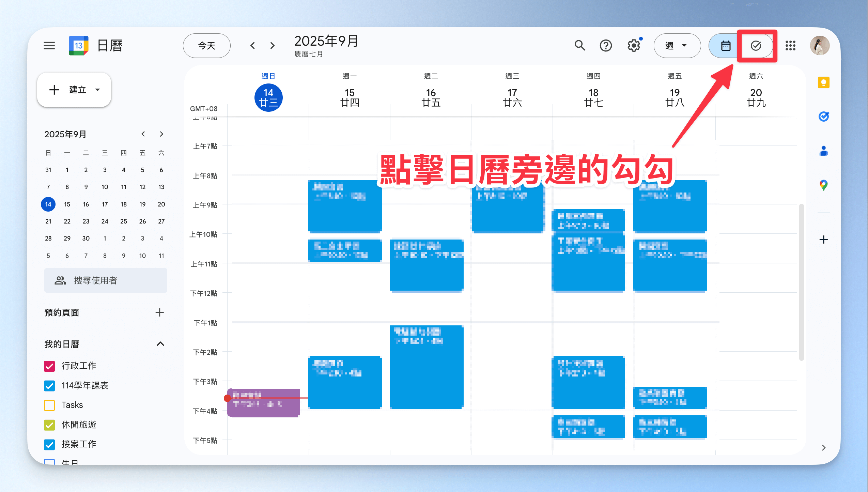The image size is (868, 492).
Task: Click the 今天 button
Action: [206, 45]
